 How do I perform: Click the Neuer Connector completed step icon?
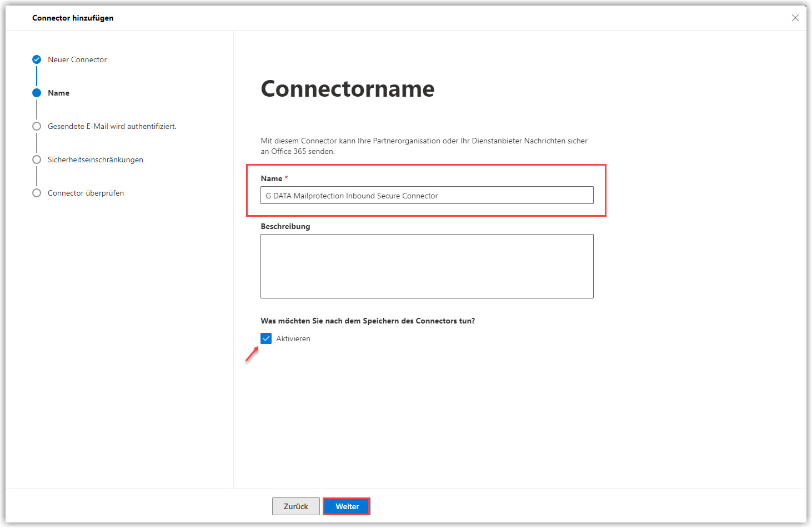pyautogui.click(x=37, y=59)
